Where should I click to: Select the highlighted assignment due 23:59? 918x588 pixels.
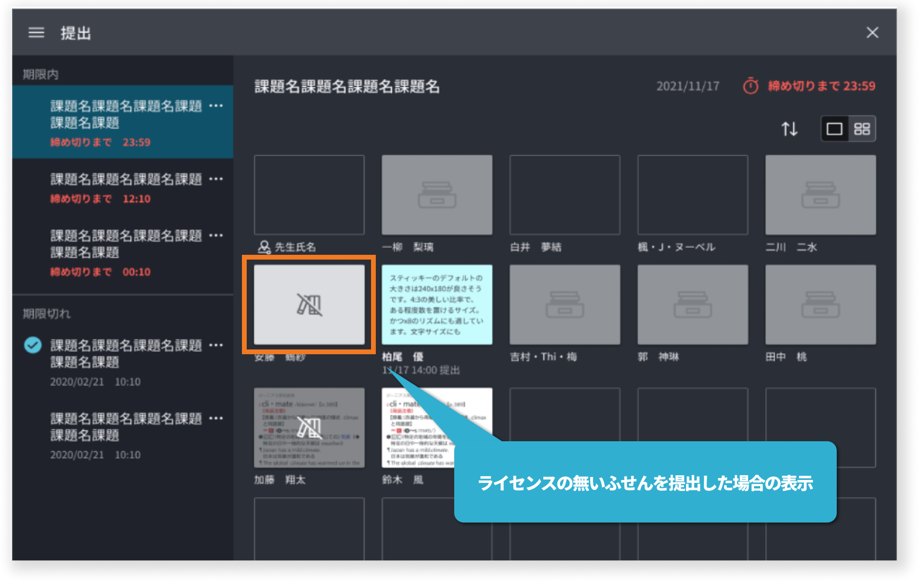pos(123,122)
